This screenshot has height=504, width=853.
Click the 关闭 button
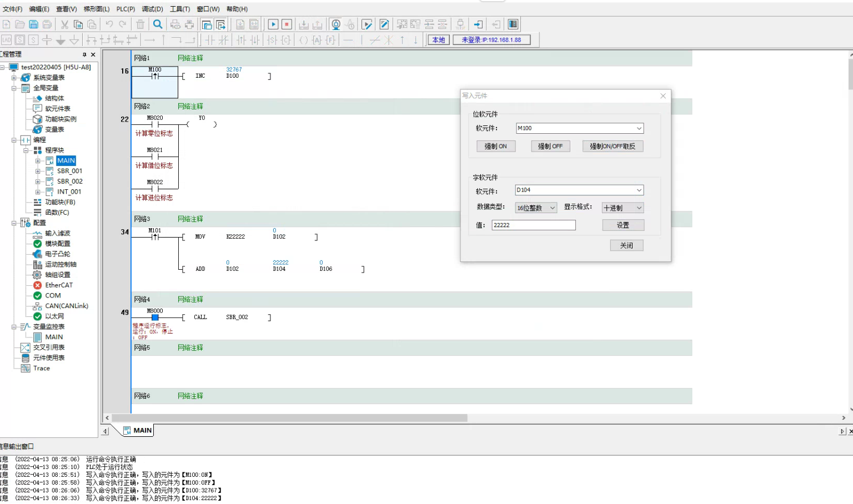[x=626, y=245]
